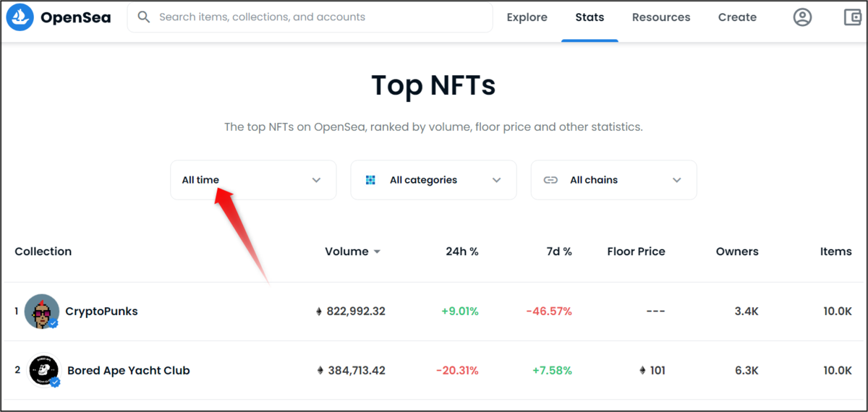Go to the Explore menu
The image size is (868, 412).
tap(527, 17)
